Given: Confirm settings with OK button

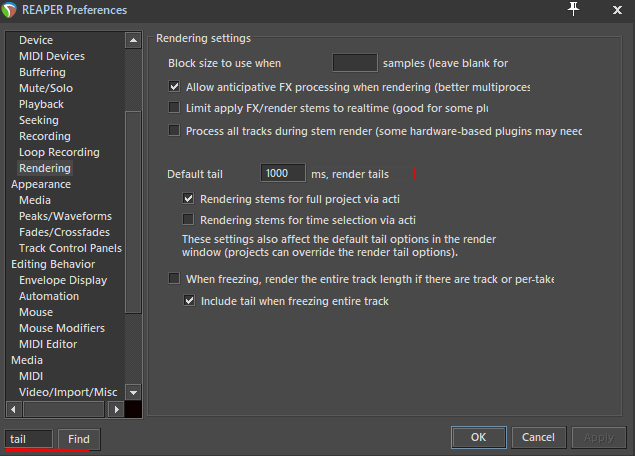Looking at the screenshot, I should pos(479,437).
